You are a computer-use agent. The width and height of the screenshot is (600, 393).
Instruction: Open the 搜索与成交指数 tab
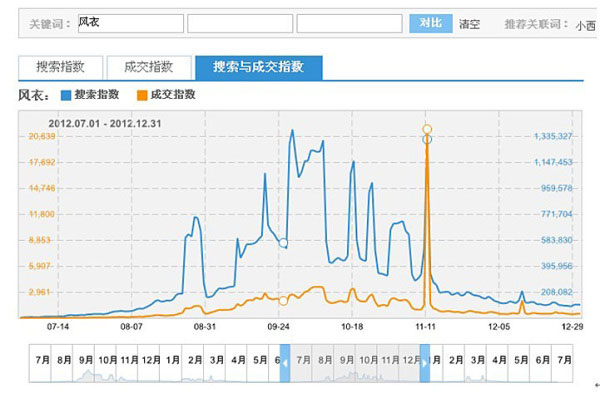click(259, 68)
